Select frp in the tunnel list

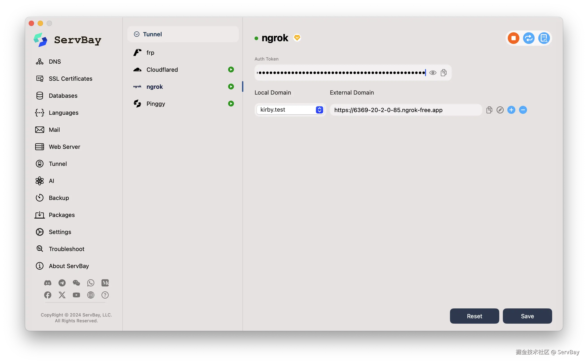tap(150, 52)
